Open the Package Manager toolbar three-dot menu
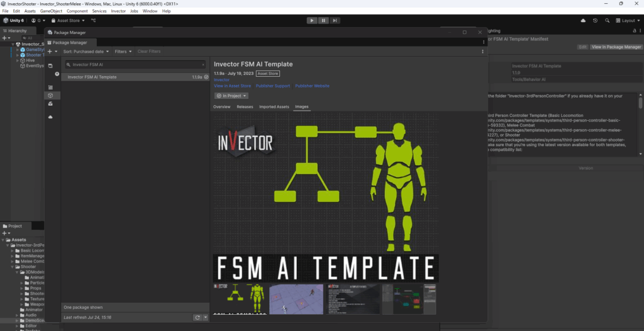This screenshot has height=331, width=644. point(482,52)
